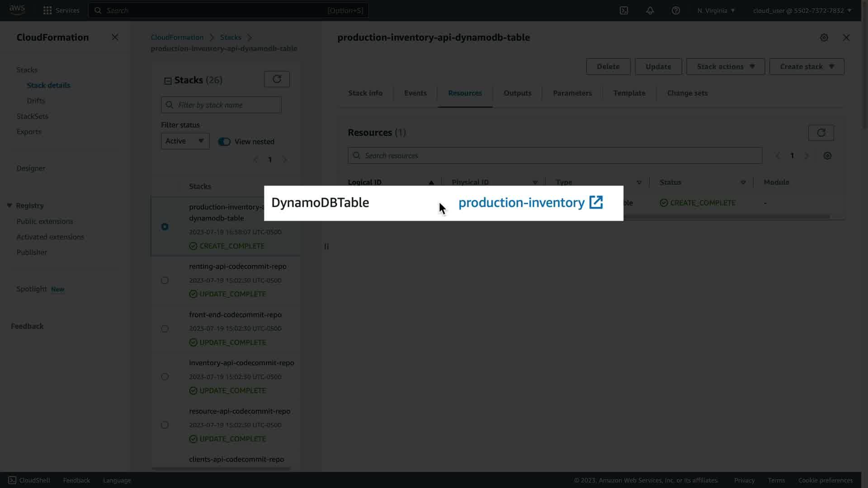The height and width of the screenshot is (488, 868).
Task: Select the front-end-codecommit-repo stack radio button
Action: tap(165, 329)
